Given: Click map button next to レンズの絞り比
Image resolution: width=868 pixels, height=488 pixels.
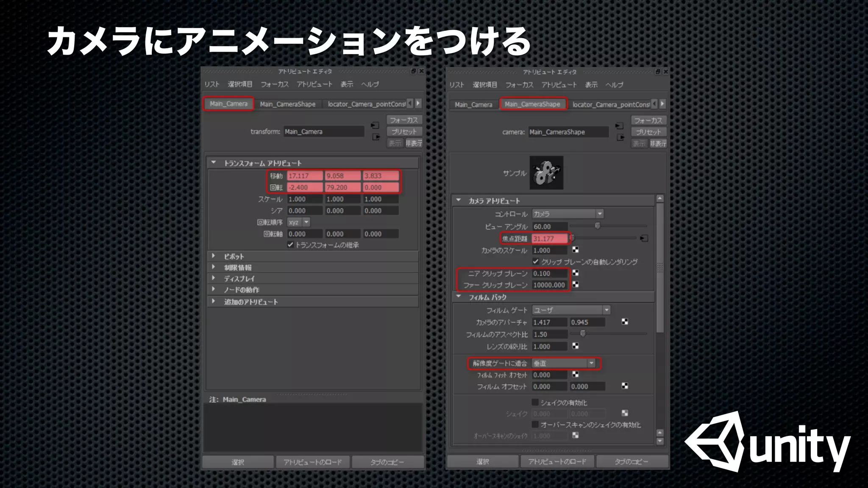Looking at the screenshot, I should 576,346.
